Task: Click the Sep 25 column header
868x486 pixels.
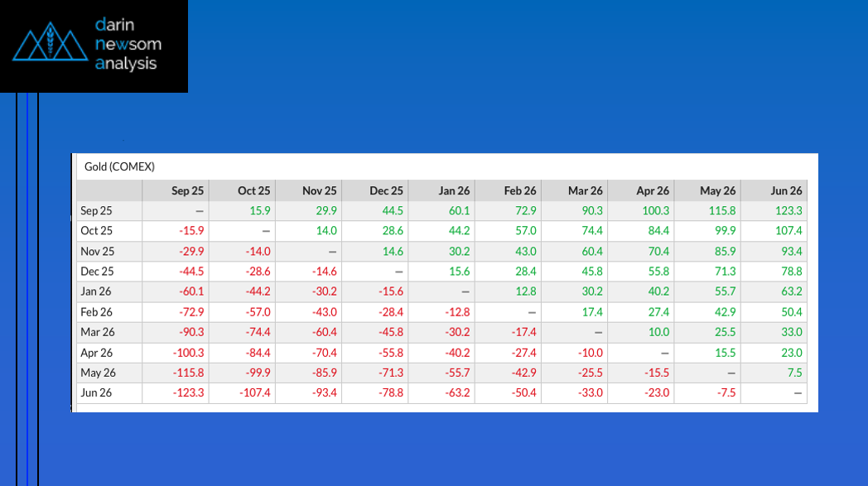Action: [187, 190]
